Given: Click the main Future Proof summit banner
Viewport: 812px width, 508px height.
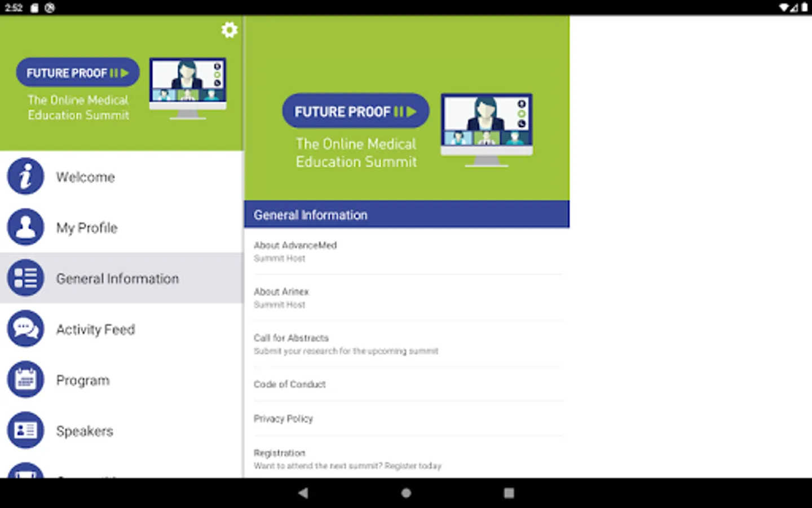Looking at the screenshot, I should tap(407, 108).
